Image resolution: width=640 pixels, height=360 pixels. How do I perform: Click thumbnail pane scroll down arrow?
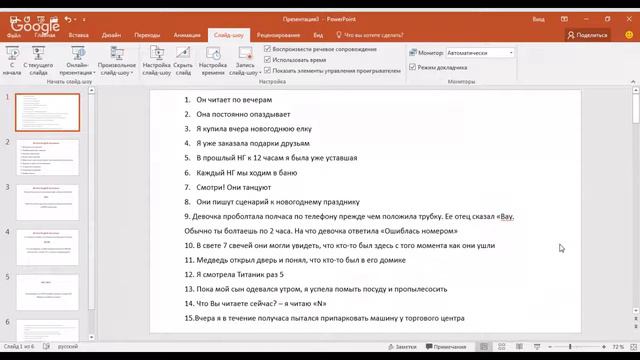pyautogui.click(x=91, y=337)
